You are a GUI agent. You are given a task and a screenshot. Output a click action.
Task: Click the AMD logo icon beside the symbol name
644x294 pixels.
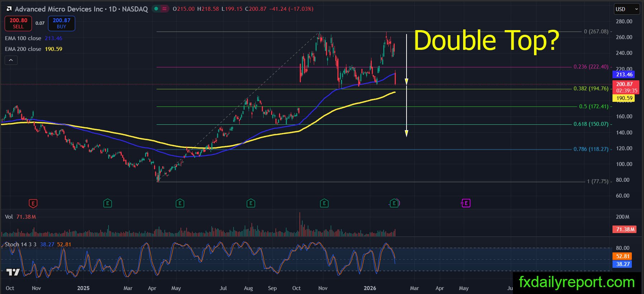click(9, 9)
